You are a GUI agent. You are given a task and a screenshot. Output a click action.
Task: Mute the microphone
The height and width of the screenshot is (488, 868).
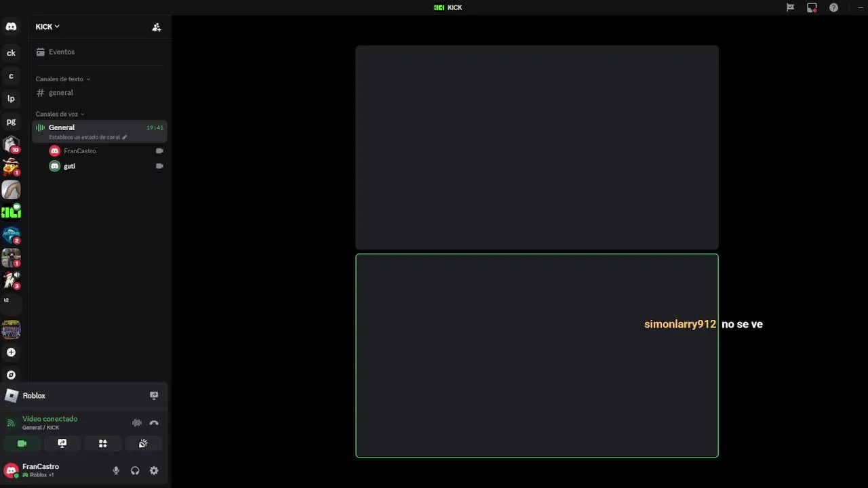point(116,470)
